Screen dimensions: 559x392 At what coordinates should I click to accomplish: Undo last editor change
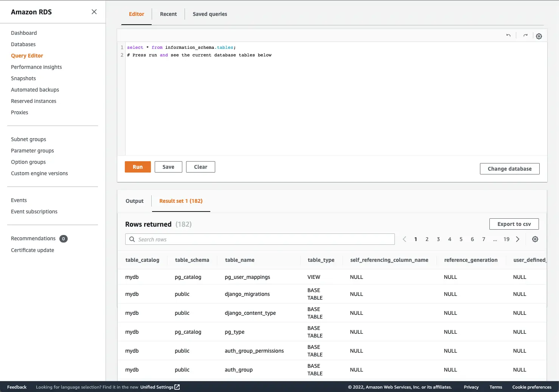508,35
